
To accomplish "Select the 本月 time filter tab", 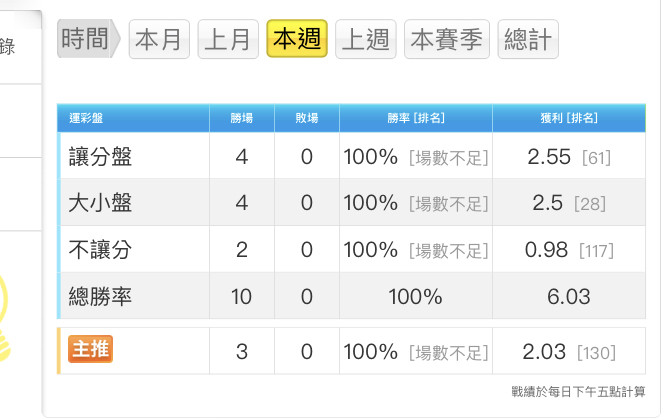I will coord(159,39).
